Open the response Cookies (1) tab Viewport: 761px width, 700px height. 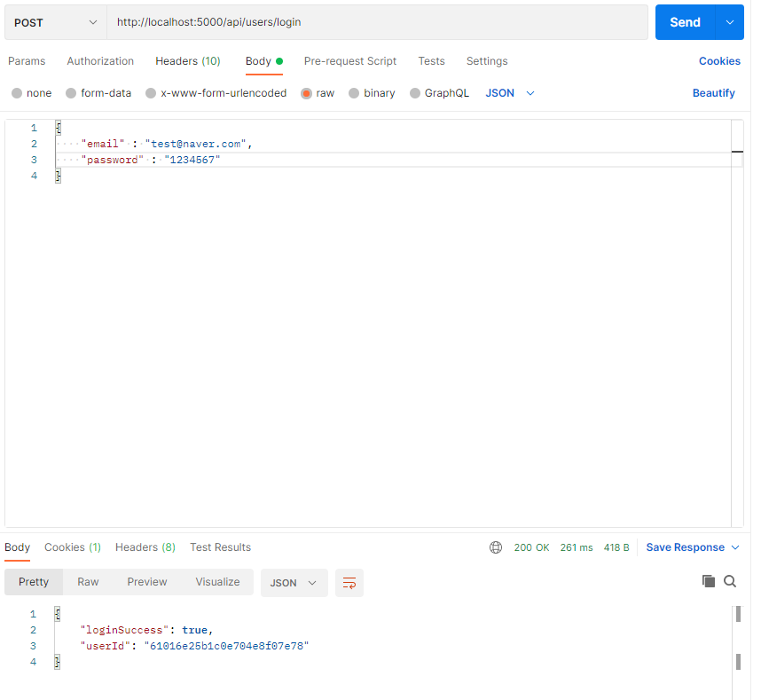tap(73, 547)
